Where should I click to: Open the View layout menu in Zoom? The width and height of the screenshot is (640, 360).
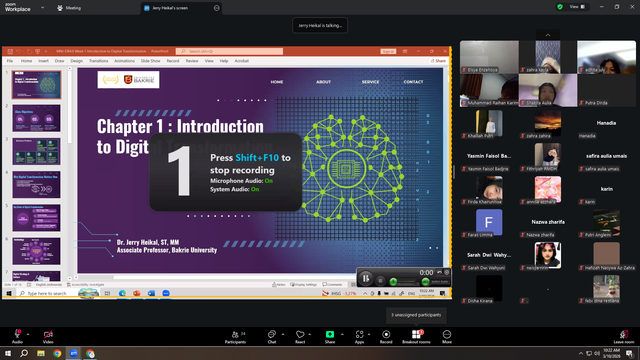click(x=578, y=7)
